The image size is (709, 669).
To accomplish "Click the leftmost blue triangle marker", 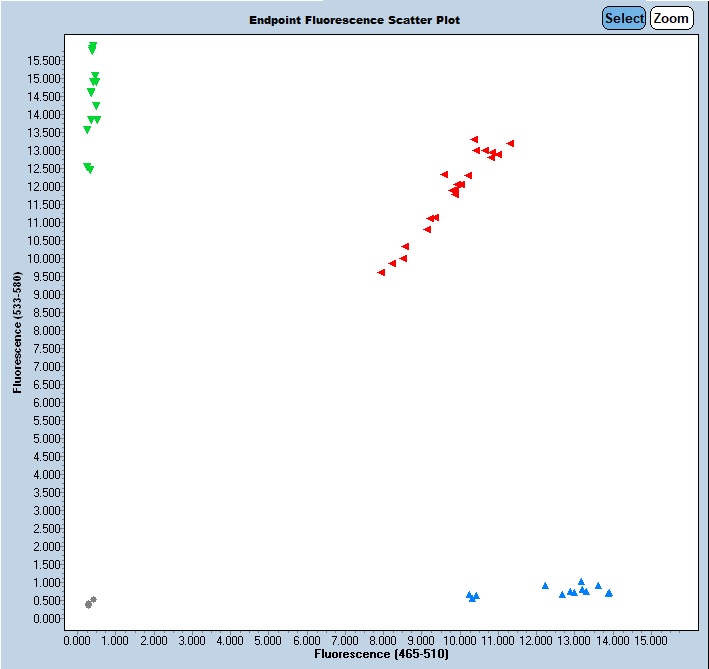I will [x=469, y=595].
